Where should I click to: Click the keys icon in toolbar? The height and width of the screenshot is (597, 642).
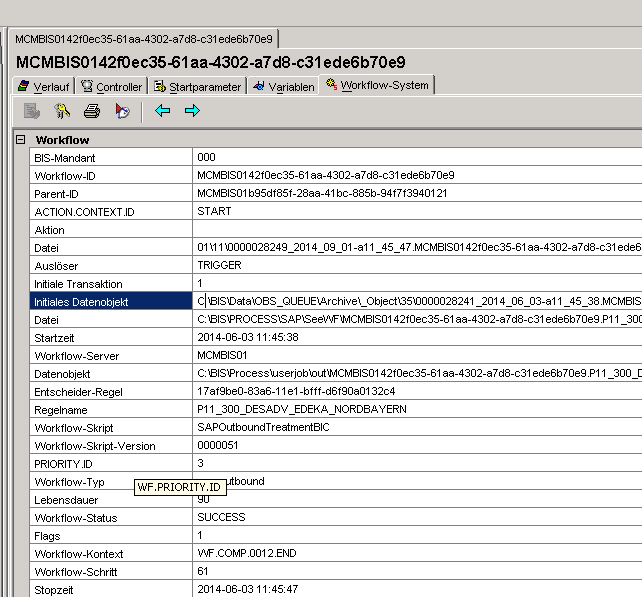(62, 111)
